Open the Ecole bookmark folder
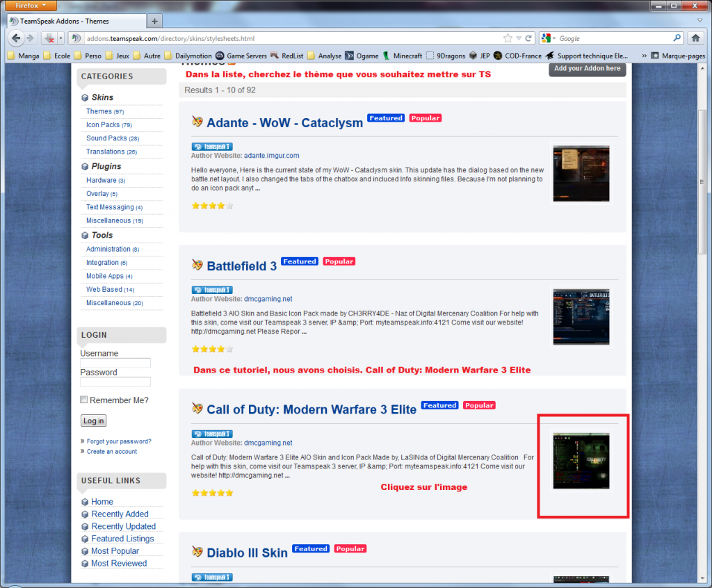Image resolution: width=712 pixels, height=588 pixels. tap(57, 56)
